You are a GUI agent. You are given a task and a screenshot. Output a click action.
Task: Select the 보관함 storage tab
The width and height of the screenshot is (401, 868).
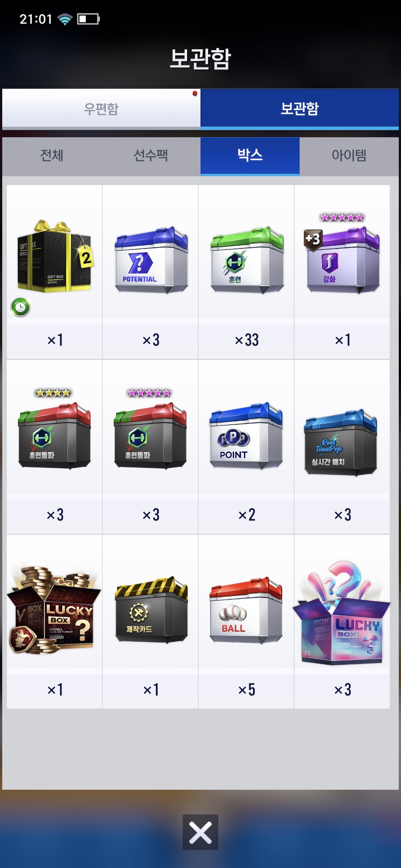[x=300, y=109]
